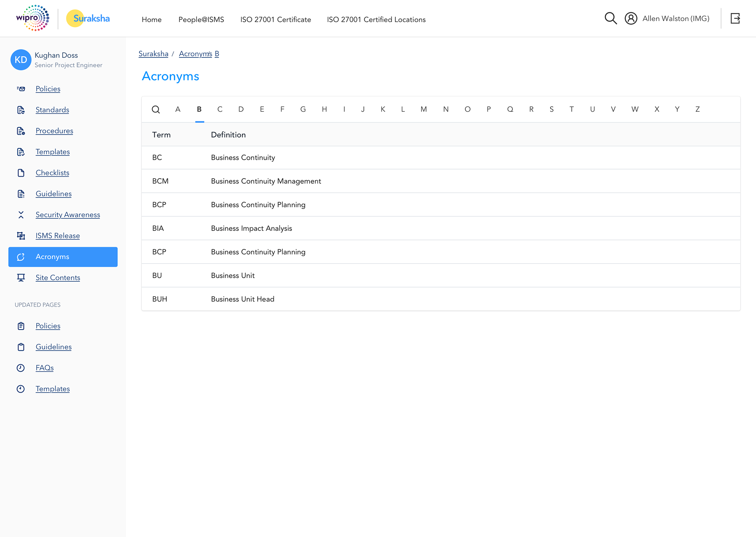This screenshot has height=537, width=756.
Task: Click the Security Awareness sidebar icon
Action: 21,215
